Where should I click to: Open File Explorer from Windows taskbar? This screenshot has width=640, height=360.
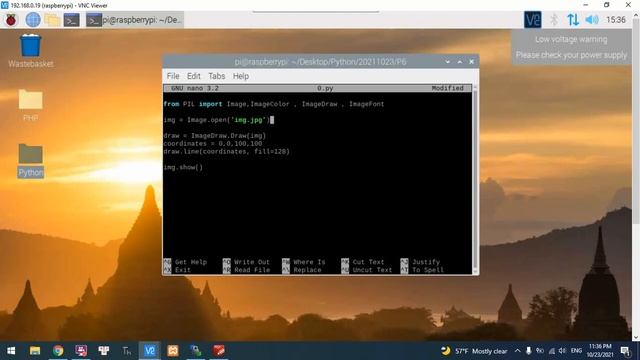point(35,351)
